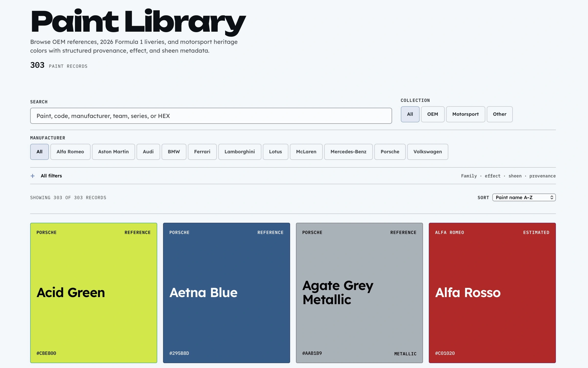This screenshot has width=588, height=368.
Task: Open the Acid Green paint card
Action: point(94,293)
